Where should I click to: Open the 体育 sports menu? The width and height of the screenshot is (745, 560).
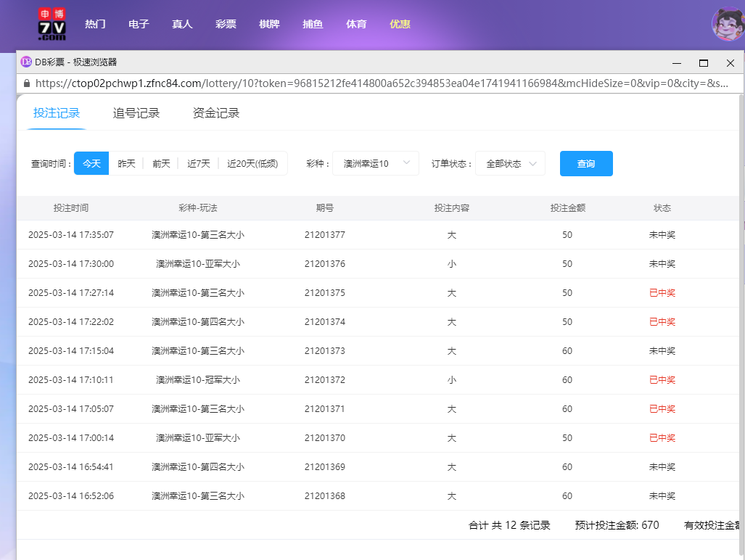[356, 24]
